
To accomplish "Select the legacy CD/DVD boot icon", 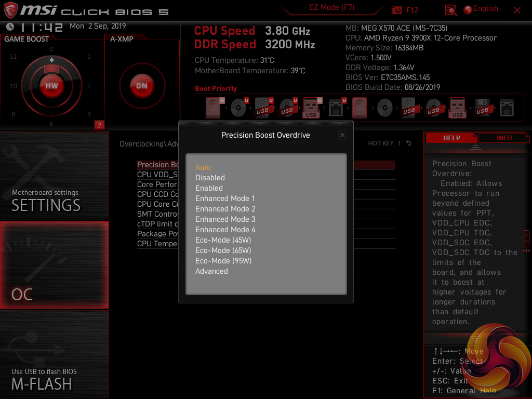I will pos(385,108).
